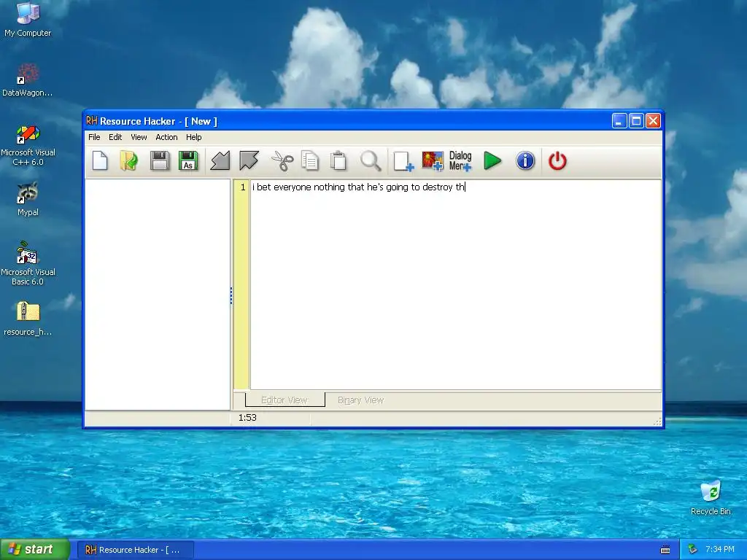Click the 1:53 cursor position in status bar
The height and width of the screenshot is (560, 747).
248,418
